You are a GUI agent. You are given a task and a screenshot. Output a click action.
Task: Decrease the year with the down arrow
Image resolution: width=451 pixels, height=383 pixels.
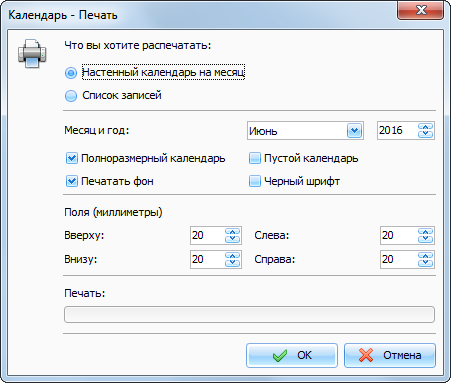coord(425,134)
